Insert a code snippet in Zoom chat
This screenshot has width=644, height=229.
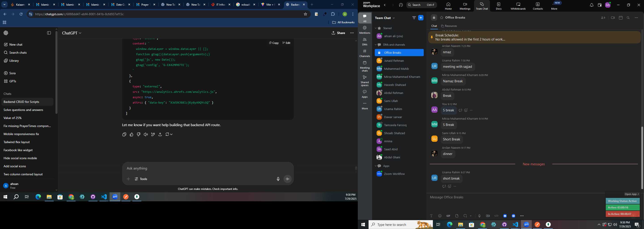pos(496,216)
